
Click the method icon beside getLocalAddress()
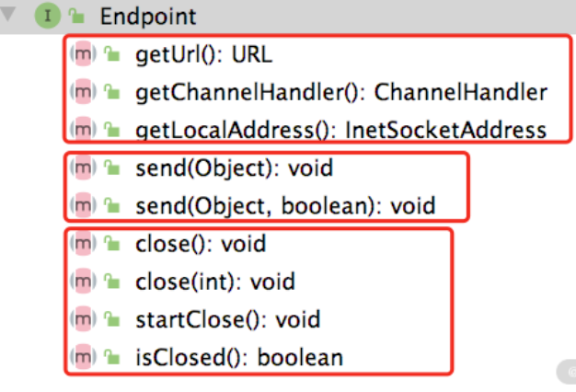coord(83,130)
